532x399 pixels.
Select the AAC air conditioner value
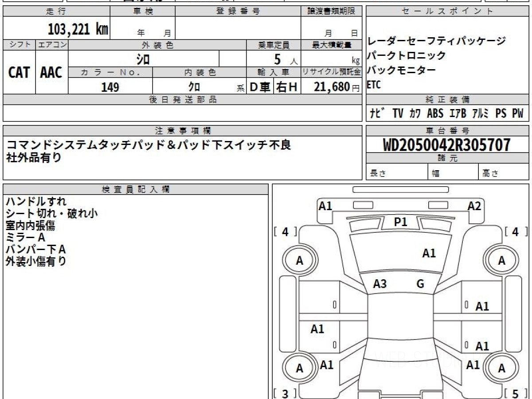coord(51,73)
